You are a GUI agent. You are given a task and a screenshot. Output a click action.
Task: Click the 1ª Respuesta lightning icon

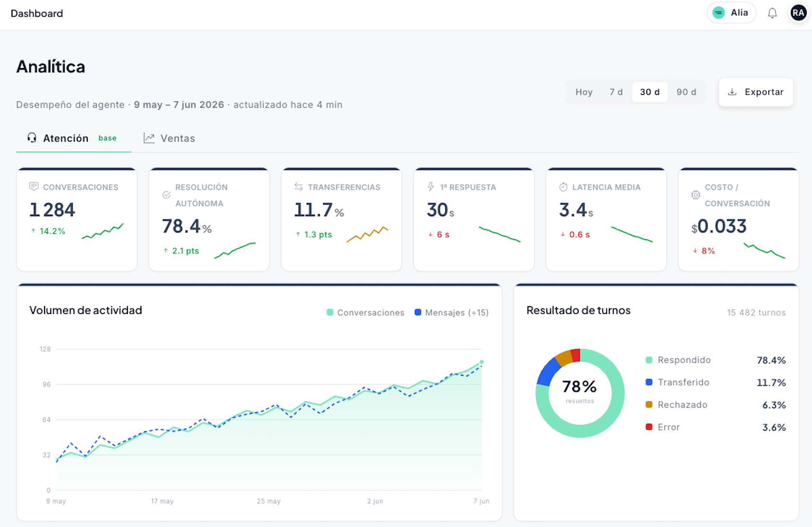pos(431,187)
